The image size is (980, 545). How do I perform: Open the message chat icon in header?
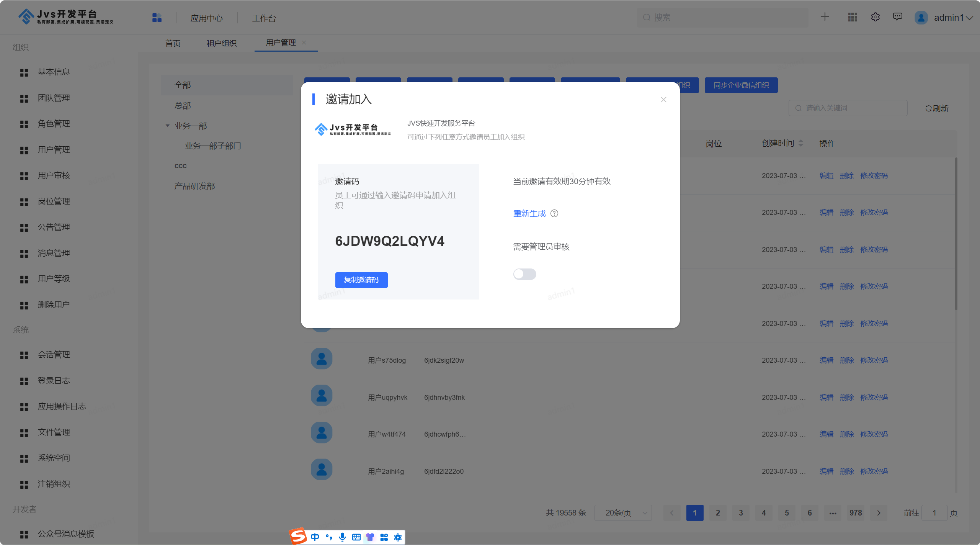(897, 17)
